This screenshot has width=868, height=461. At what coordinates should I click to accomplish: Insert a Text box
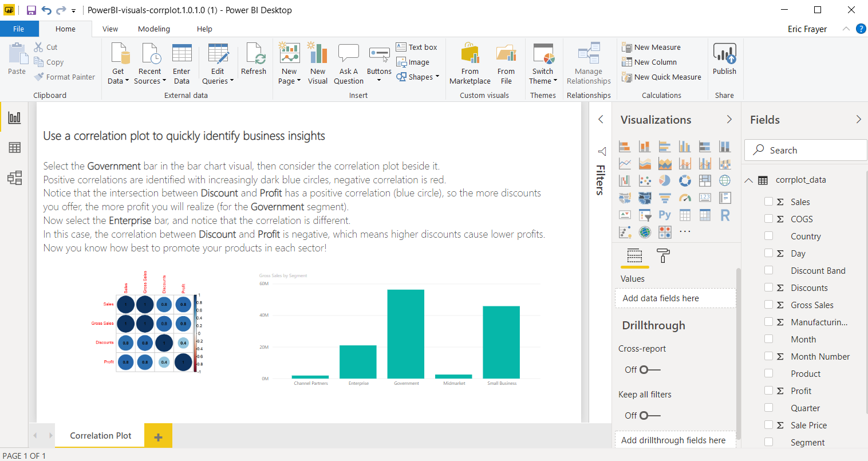tap(416, 47)
